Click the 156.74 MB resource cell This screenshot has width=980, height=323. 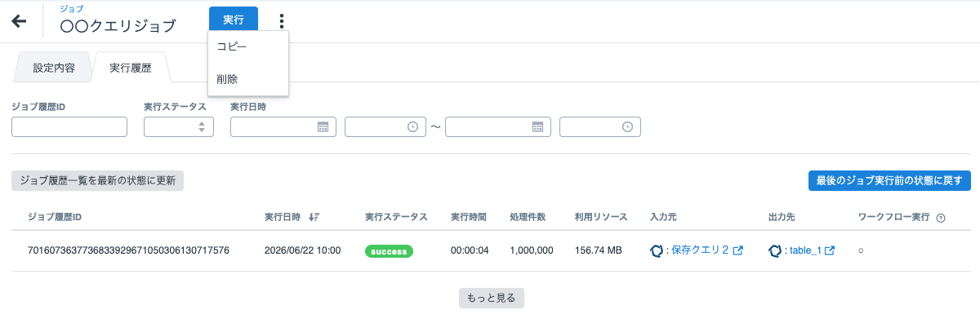click(x=599, y=250)
